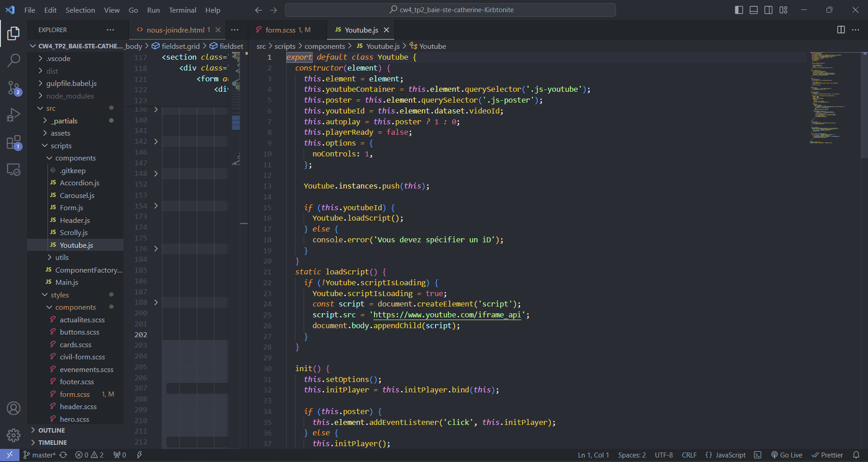Open Carousel.js in the explorer

click(77, 195)
